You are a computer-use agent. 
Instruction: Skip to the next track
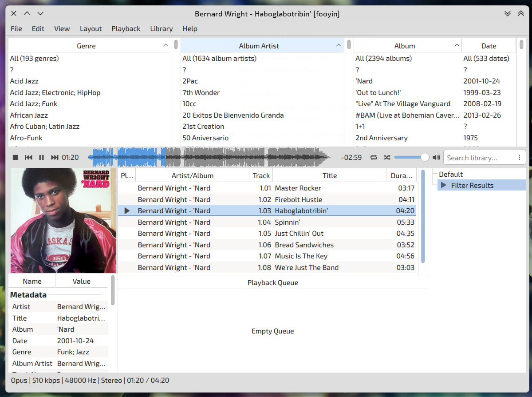click(x=54, y=158)
